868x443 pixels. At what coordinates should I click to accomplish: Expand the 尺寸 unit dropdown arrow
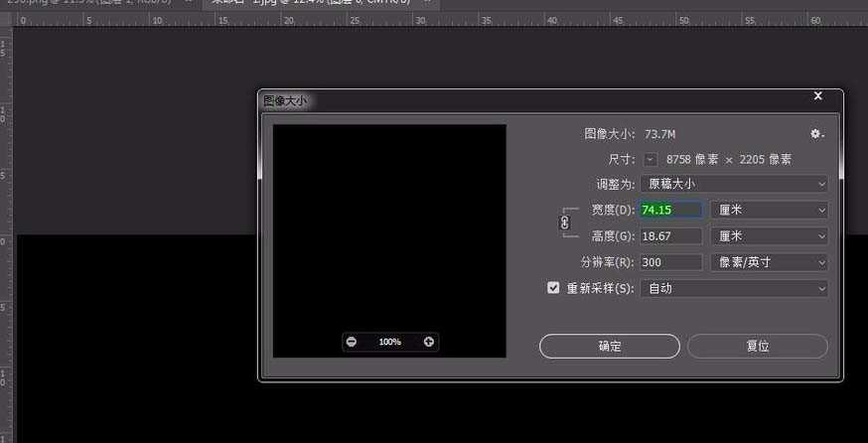tap(651, 159)
